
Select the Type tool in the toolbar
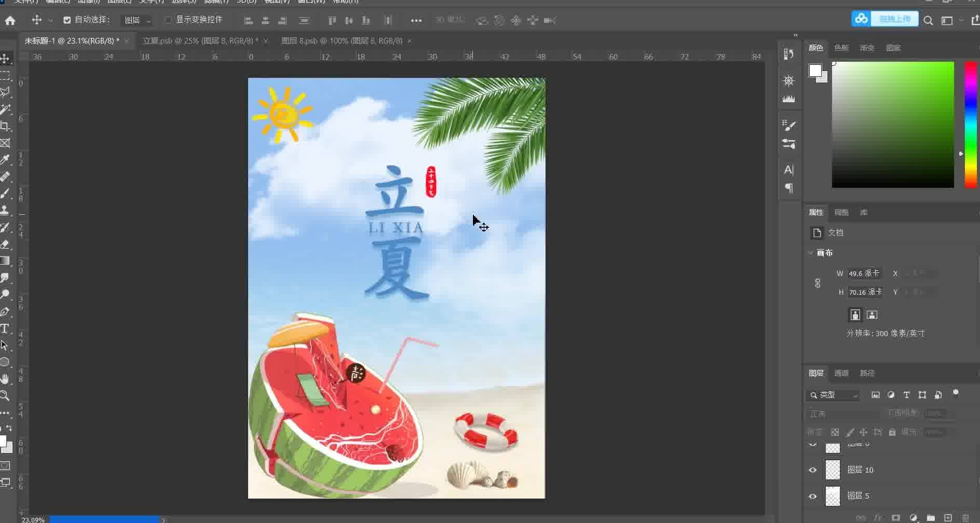point(5,329)
